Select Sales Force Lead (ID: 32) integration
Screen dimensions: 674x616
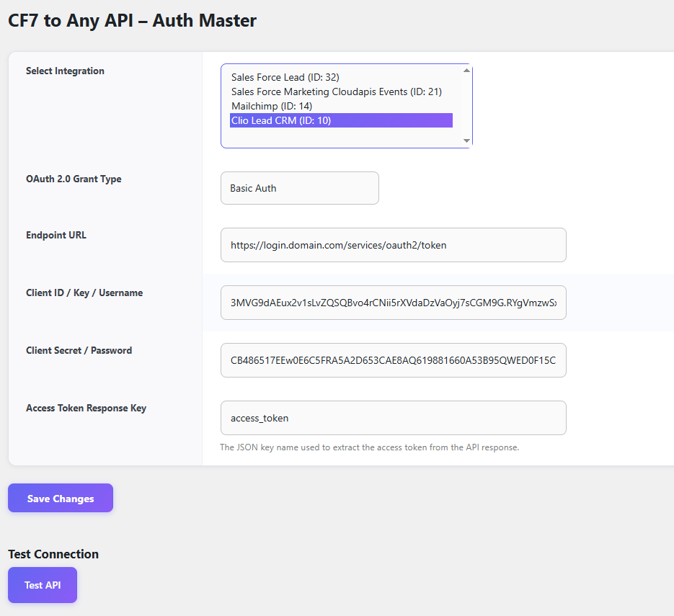click(x=285, y=77)
